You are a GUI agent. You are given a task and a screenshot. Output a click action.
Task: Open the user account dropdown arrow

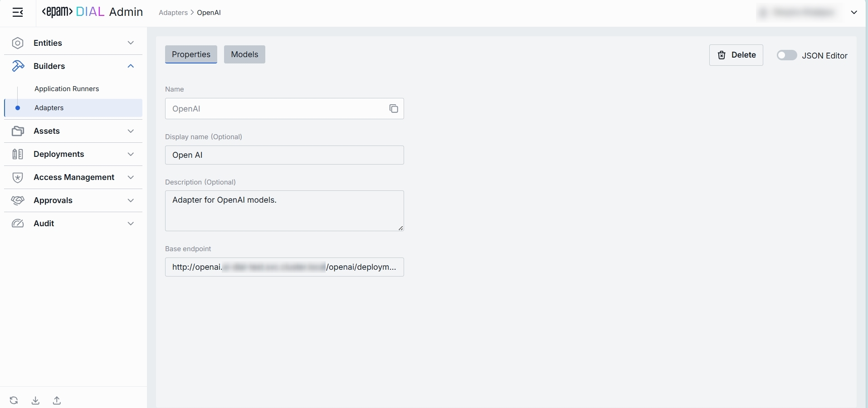(854, 13)
